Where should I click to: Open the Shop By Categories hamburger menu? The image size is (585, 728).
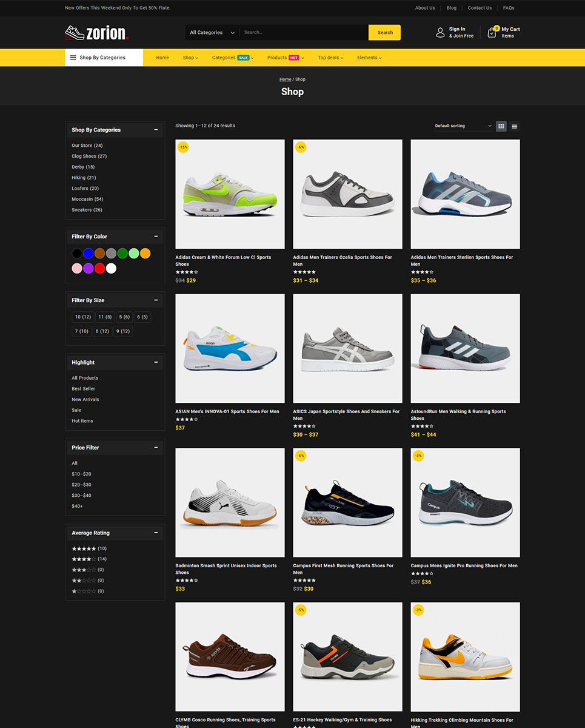point(73,58)
